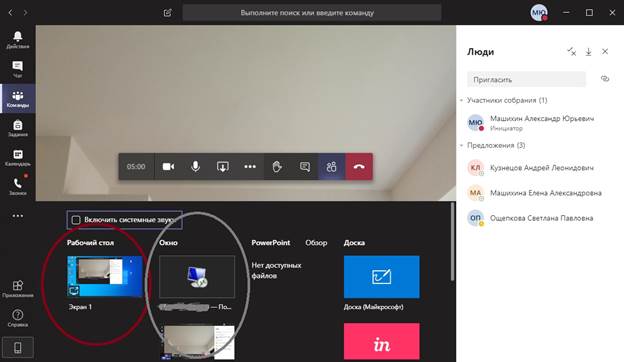Click the share tray vertical scrollbar
Screen dimensions: 624x362
point(452,241)
